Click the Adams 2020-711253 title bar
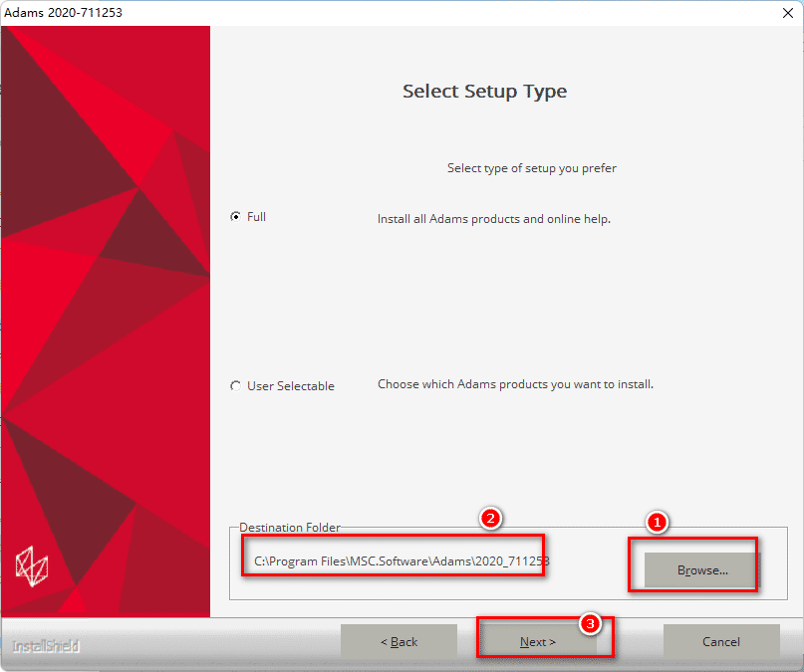Image resolution: width=804 pixels, height=672 pixels. tap(299, 12)
